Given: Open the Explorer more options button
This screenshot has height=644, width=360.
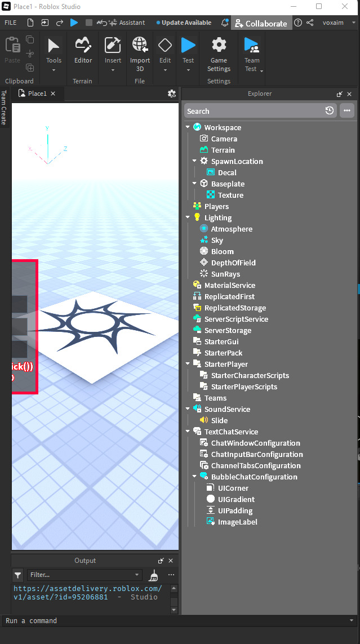Looking at the screenshot, I should (347, 110).
